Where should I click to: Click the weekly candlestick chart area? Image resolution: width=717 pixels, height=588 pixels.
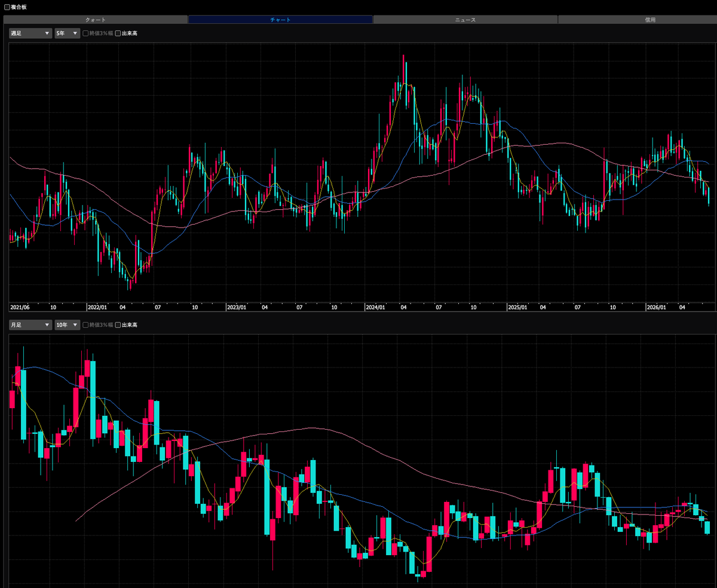pyautogui.click(x=362, y=172)
